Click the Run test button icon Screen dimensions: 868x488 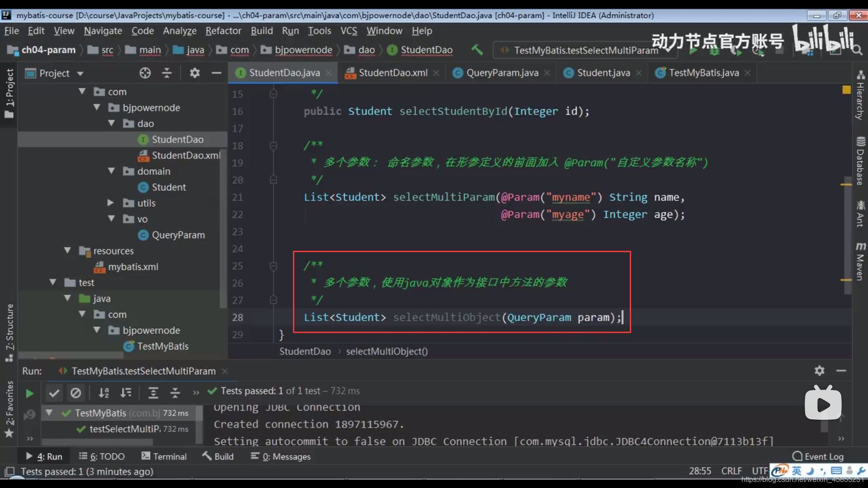pos(30,393)
